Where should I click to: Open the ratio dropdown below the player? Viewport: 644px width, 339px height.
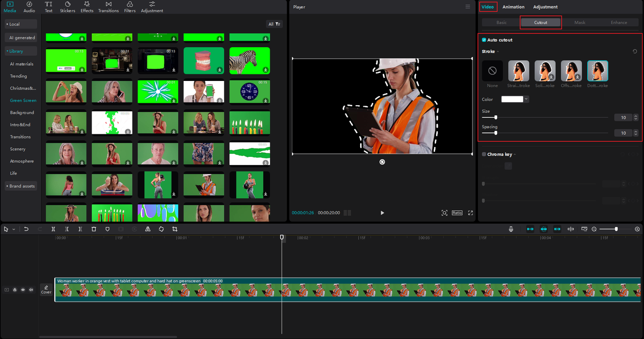(457, 213)
